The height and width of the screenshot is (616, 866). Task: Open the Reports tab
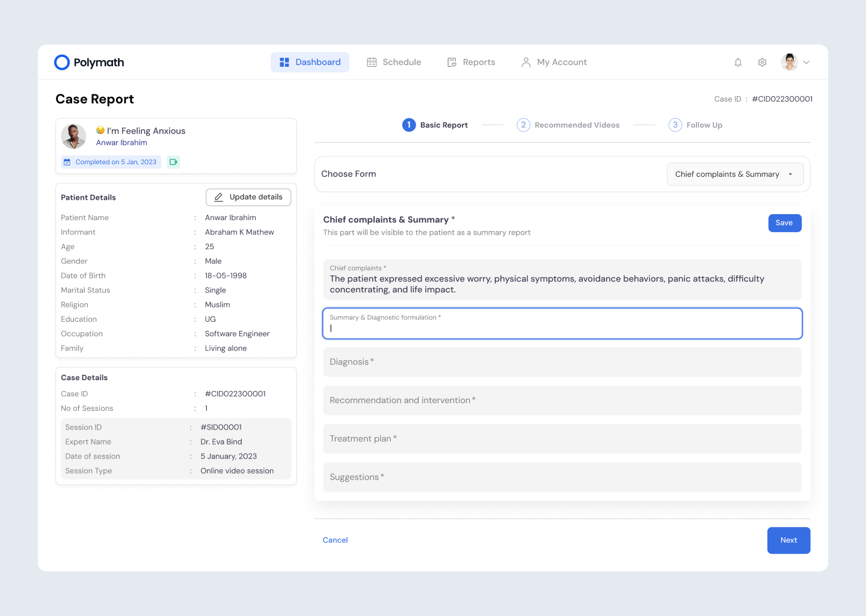pyautogui.click(x=471, y=63)
